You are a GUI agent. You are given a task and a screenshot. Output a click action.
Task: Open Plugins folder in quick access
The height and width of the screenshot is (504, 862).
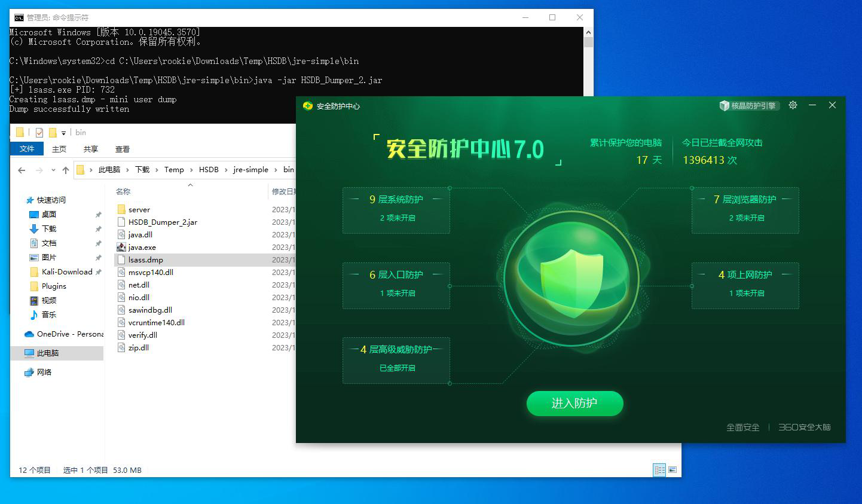click(54, 286)
